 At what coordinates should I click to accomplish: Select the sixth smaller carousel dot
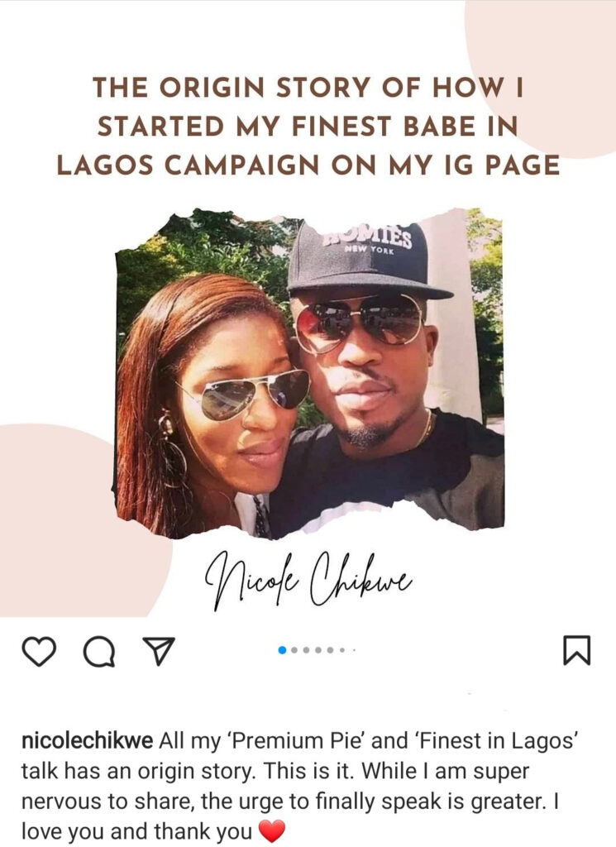tap(341, 650)
